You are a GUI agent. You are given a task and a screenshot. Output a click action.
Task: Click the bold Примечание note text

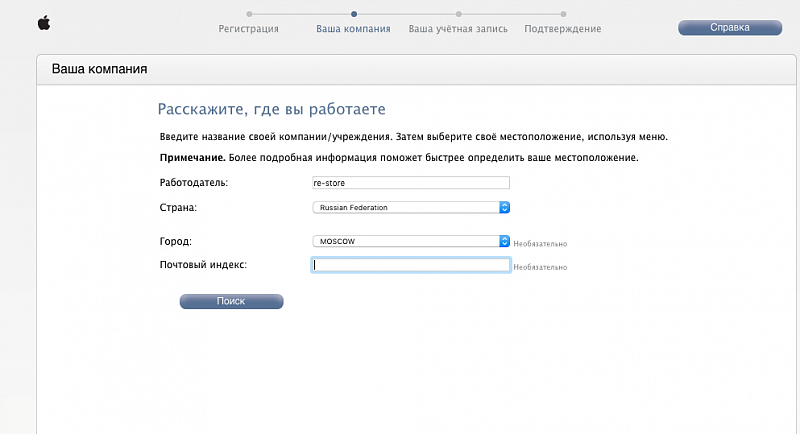pyautogui.click(x=192, y=158)
